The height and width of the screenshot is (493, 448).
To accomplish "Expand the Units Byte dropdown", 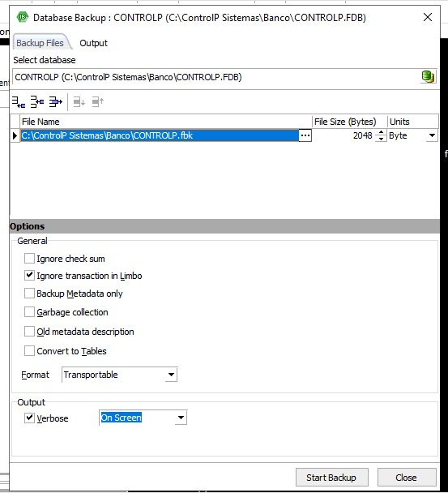I will [x=432, y=135].
